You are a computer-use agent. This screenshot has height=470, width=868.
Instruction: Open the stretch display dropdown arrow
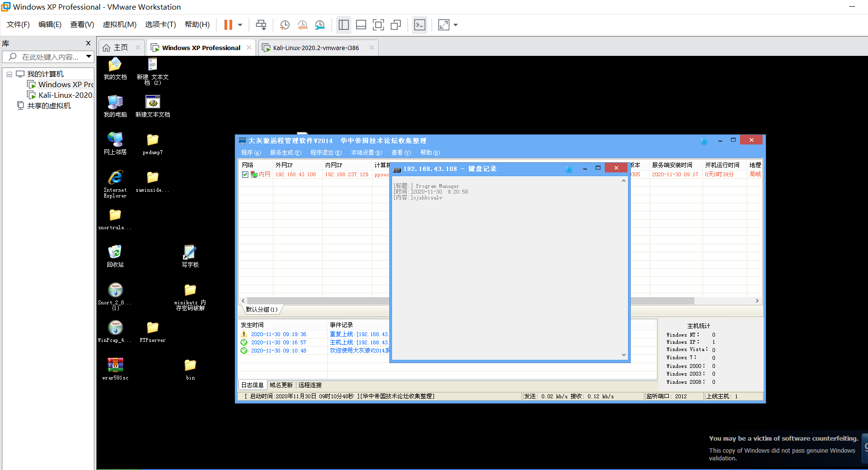pyautogui.click(x=456, y=25)
